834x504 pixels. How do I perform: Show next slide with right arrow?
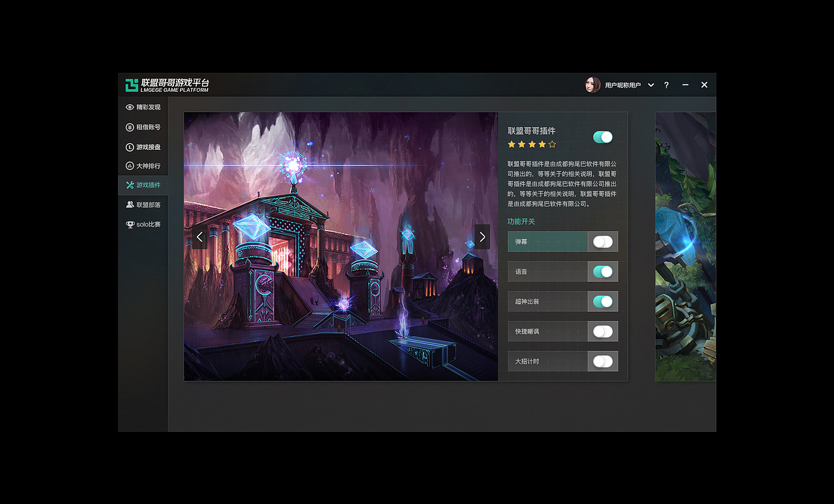482,237
